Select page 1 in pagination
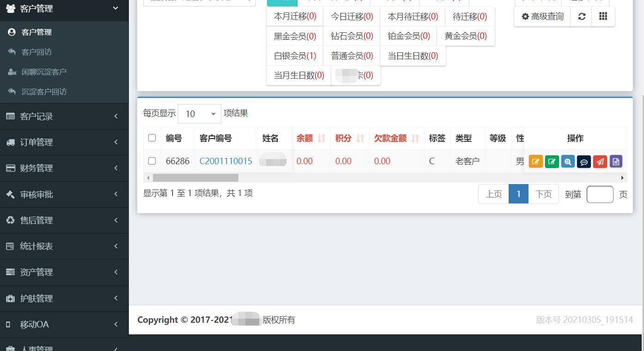 click(x=518, y=194)
